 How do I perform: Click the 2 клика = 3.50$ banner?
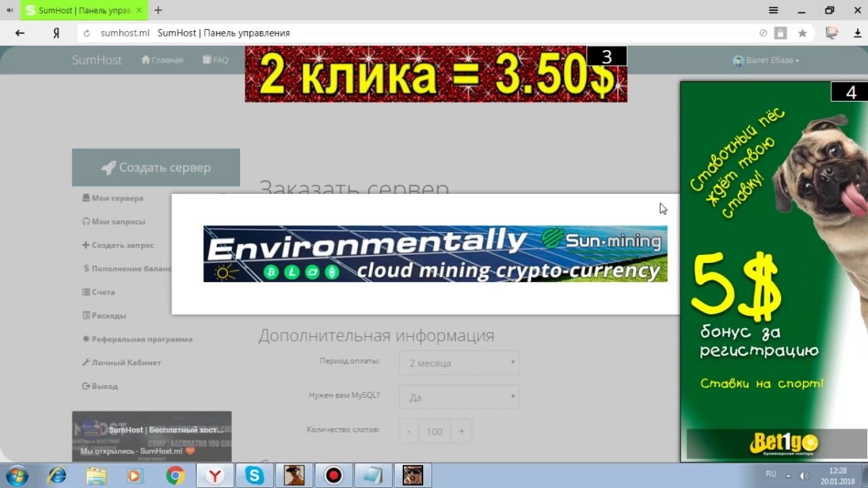click(436, 74)
